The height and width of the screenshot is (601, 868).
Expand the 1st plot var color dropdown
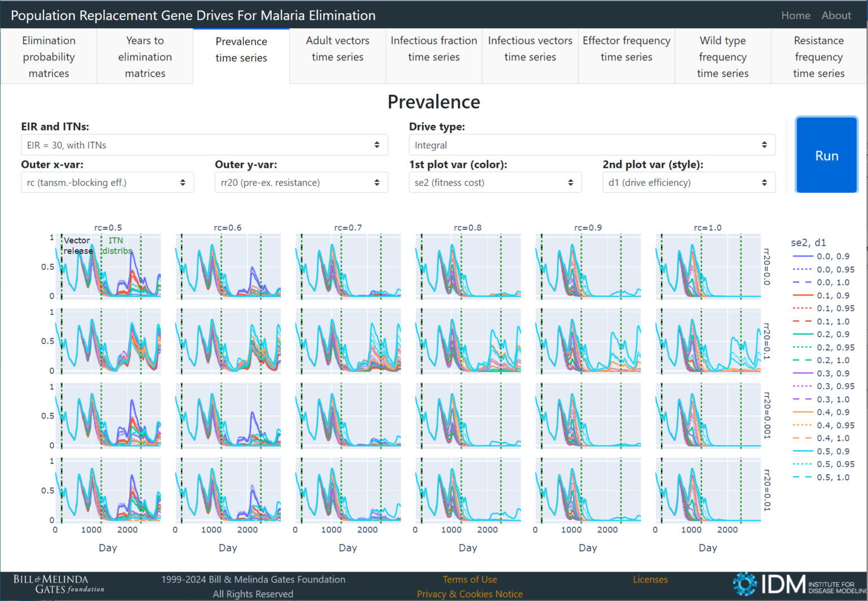[x=495, y=183]
